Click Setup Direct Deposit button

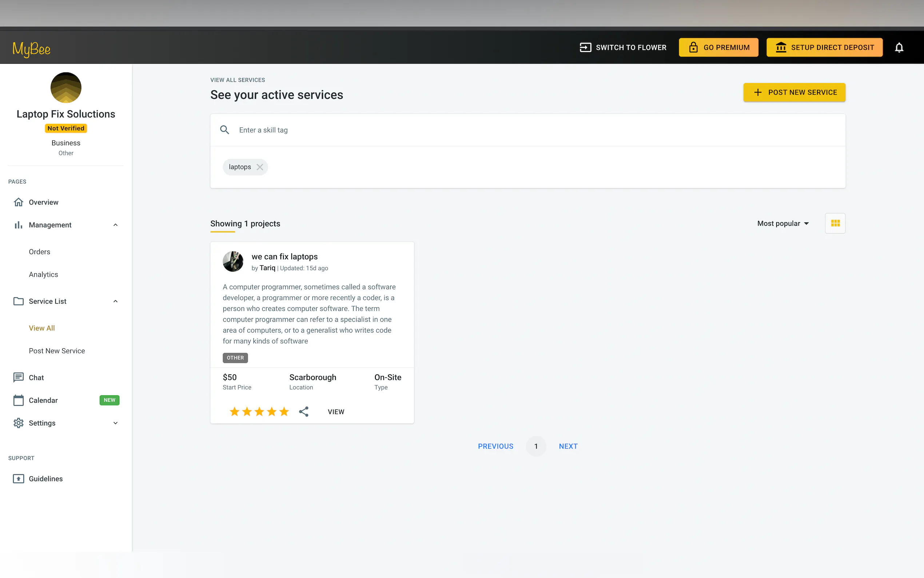(x=824, y=47)
